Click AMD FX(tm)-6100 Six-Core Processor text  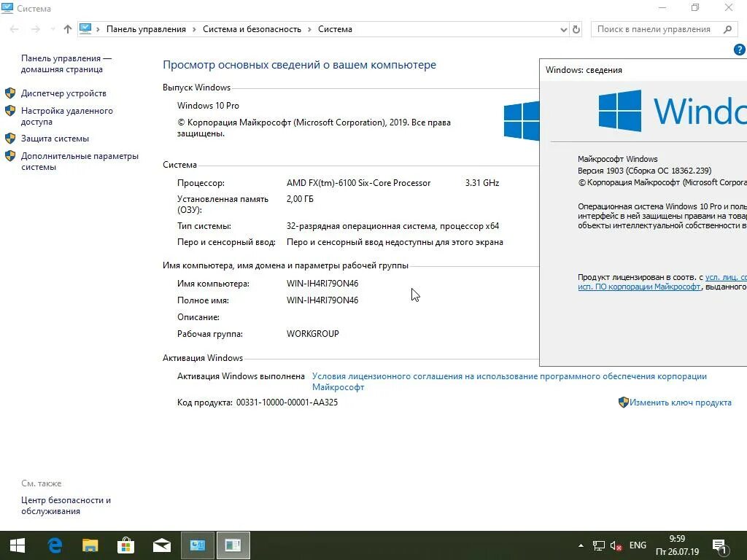tap(358, 183)
